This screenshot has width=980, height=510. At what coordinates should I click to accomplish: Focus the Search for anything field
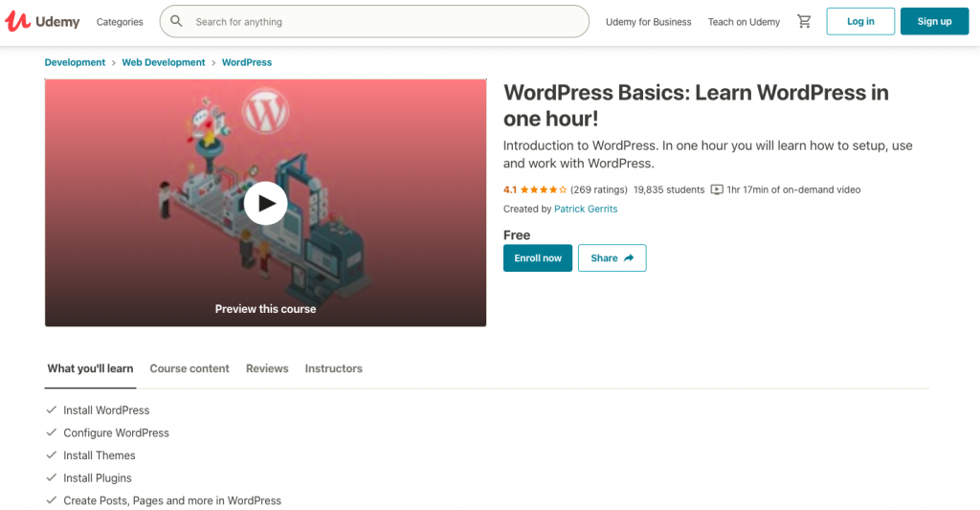(x=374, y=21)
